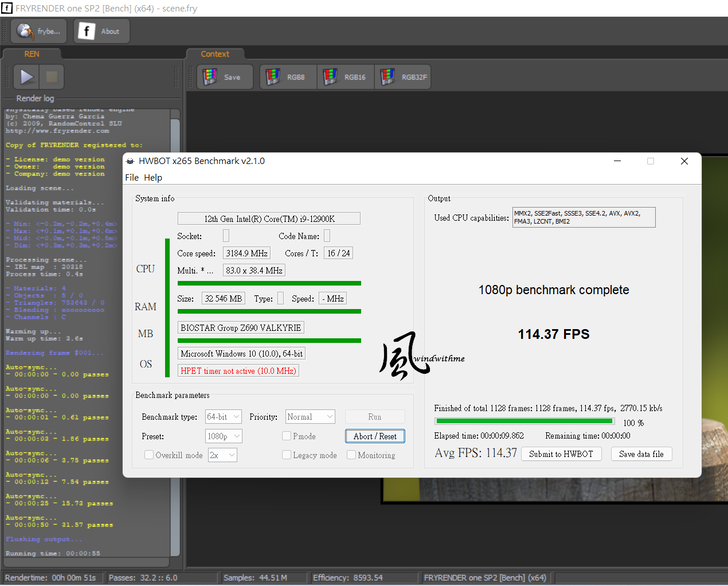Open the File menu in HWBOT

click(131, 177)
